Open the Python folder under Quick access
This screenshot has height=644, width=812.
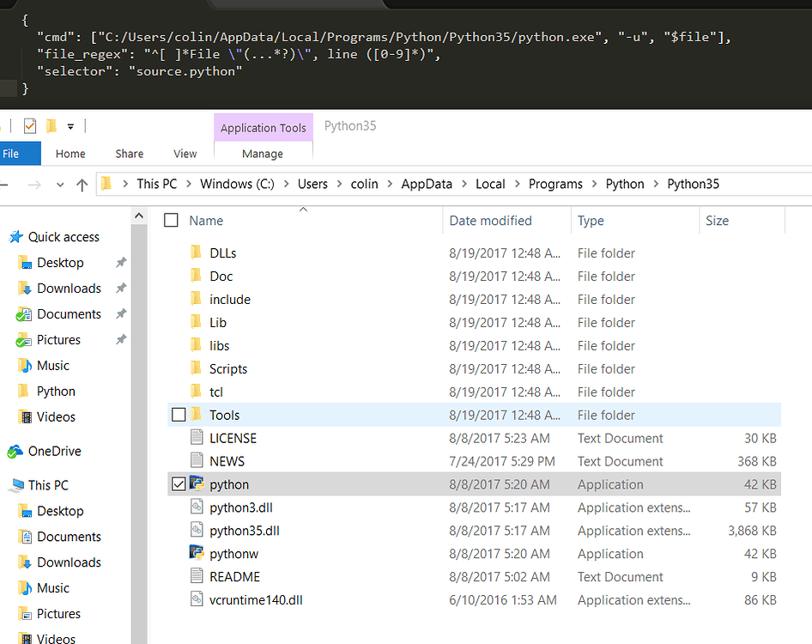click(54, 391)
